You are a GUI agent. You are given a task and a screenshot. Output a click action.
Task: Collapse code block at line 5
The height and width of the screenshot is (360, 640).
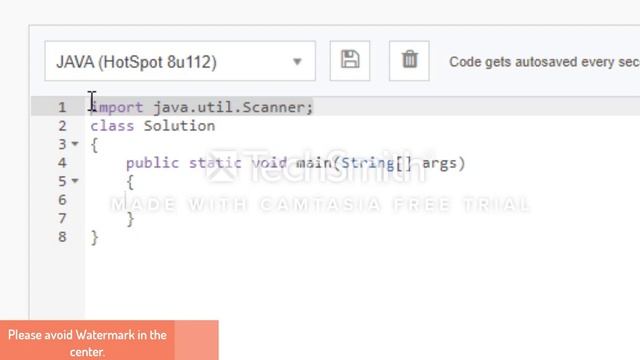tap(75, 180)
